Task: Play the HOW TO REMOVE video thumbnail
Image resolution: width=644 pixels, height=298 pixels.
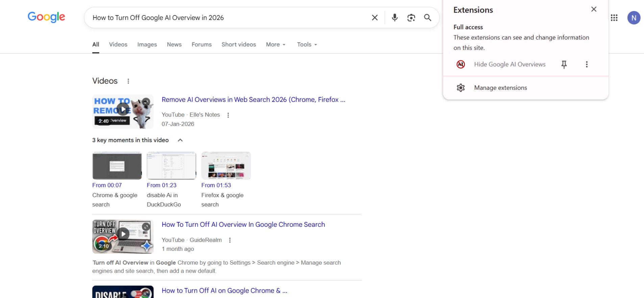Action: click(123, 111)
